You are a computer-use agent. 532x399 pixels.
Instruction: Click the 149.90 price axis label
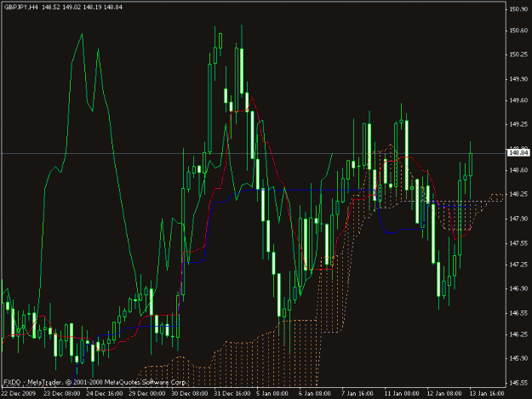point(518,79)
